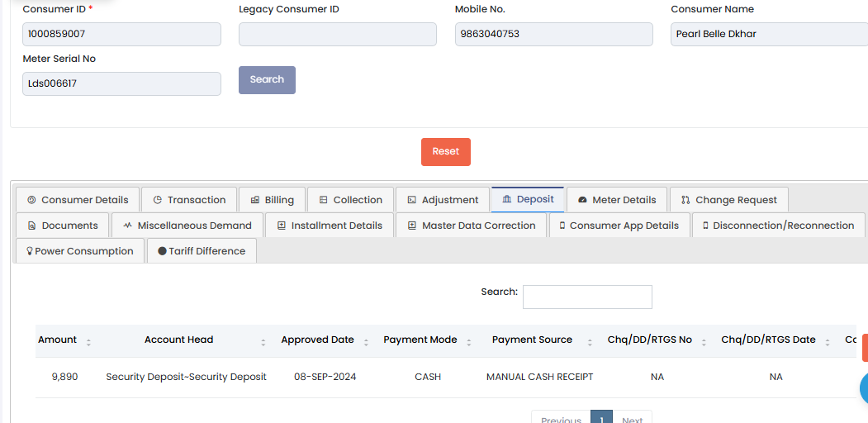Screen dimensions: 868x423
Task: Open the Installment Details tab
Action: 330,226
